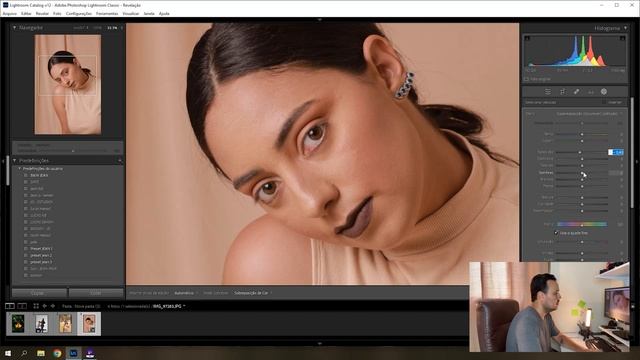Open the Configurações menu

click(79, 13)
